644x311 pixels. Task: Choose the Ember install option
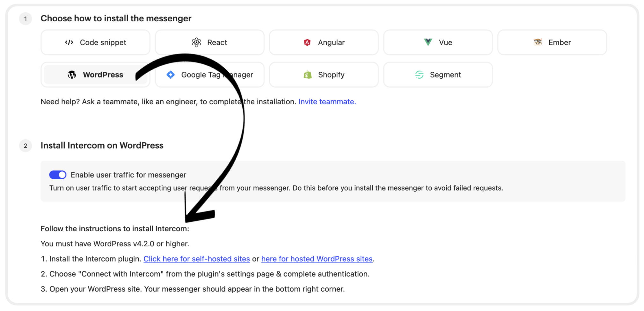tap(559, 42)
